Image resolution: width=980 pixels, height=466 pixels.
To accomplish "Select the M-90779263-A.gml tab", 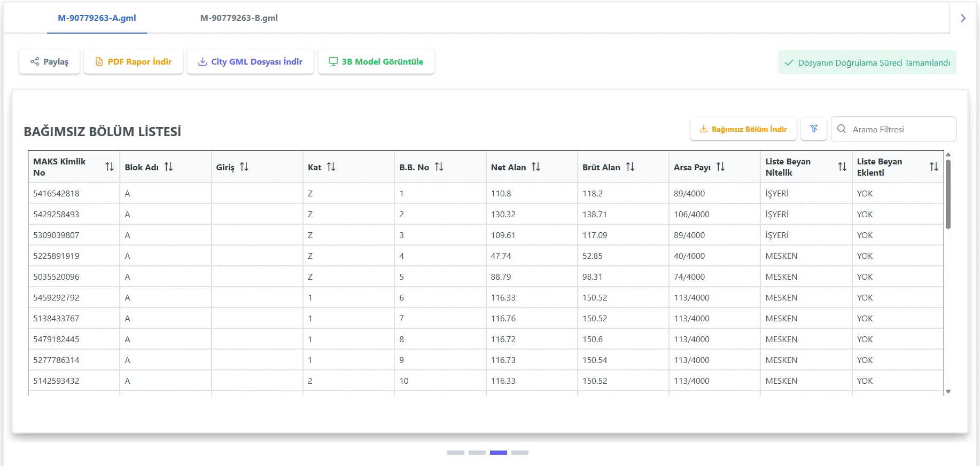I will click(97, 18).
